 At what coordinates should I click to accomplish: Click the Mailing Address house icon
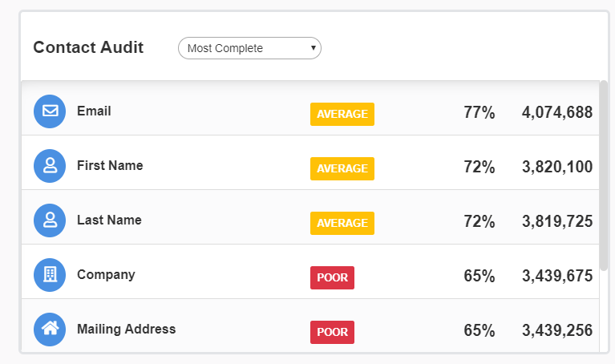click(50, 329)
